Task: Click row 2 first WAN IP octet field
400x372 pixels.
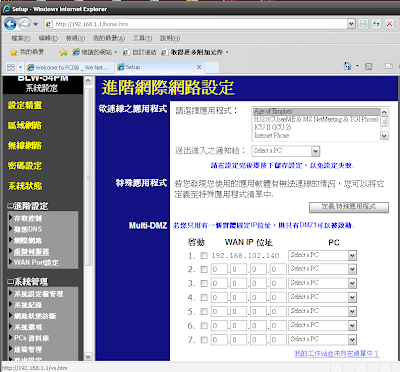Action: [x=219, y=269]
